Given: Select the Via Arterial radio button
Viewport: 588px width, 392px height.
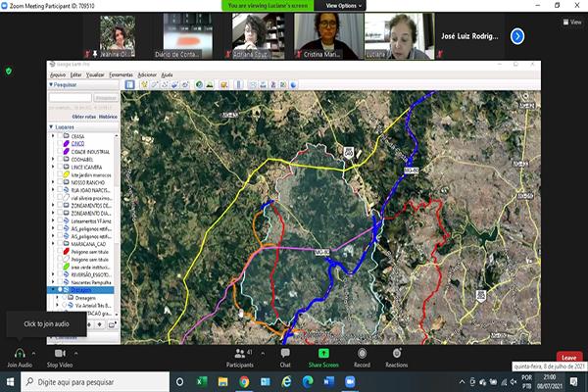Looking at the screenshot, I should tap(64, 306).
